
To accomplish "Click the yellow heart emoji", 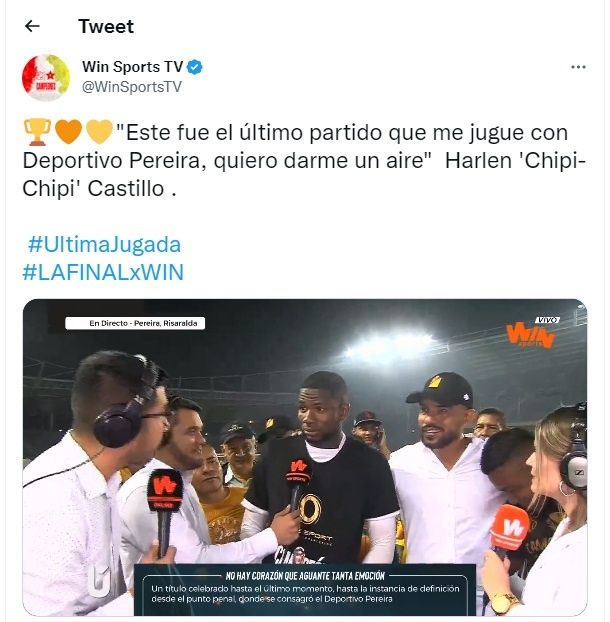I will pos(100,132).
